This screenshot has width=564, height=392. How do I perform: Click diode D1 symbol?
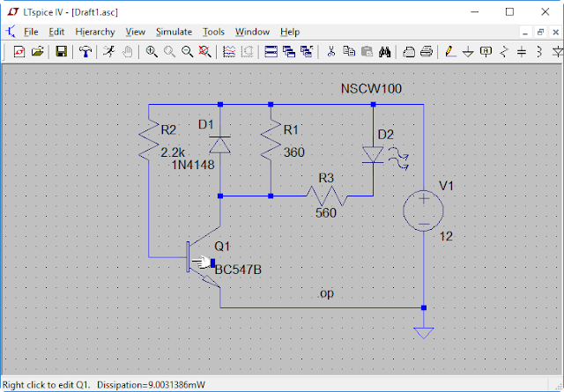(x=220, y=145)
